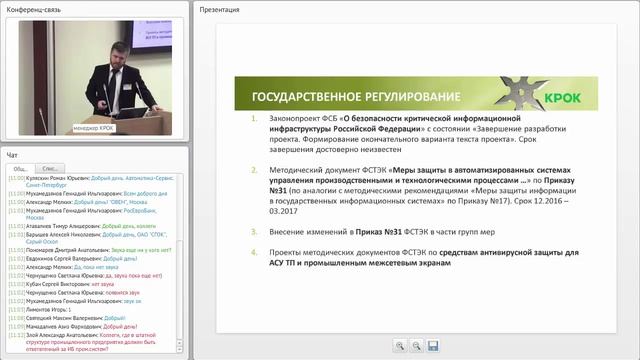Click slide item 4 about антивирусной защиты
640x360 pixels.
415,258
